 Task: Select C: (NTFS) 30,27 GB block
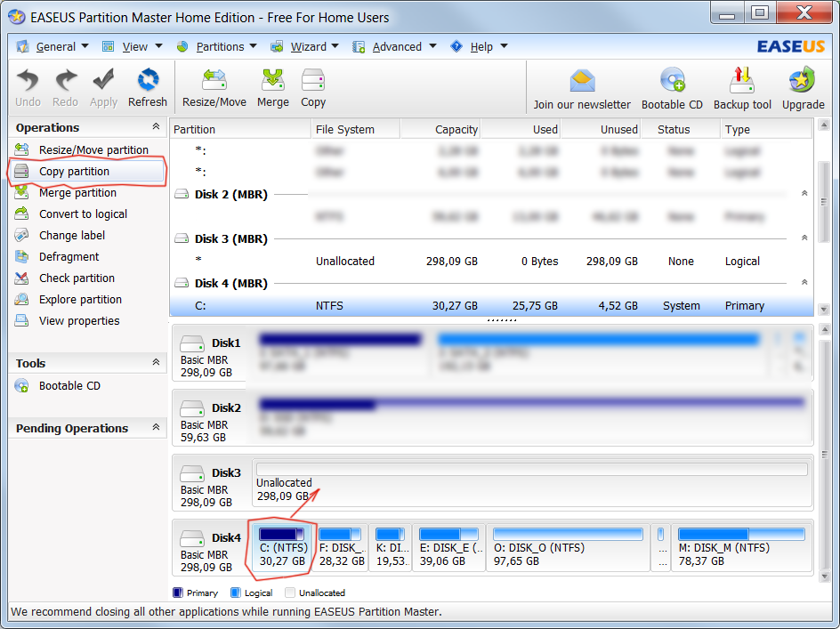[282, 548]
